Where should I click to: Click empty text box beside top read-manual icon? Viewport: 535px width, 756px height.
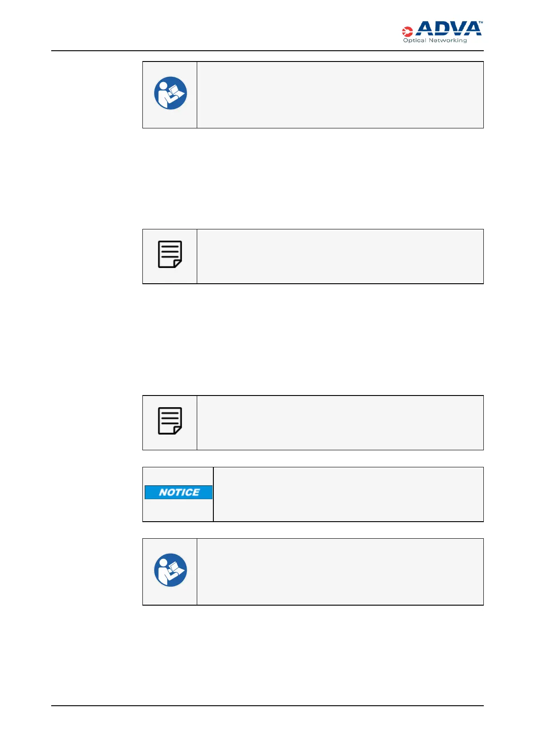pyautogui.click(x=340, y=95)
